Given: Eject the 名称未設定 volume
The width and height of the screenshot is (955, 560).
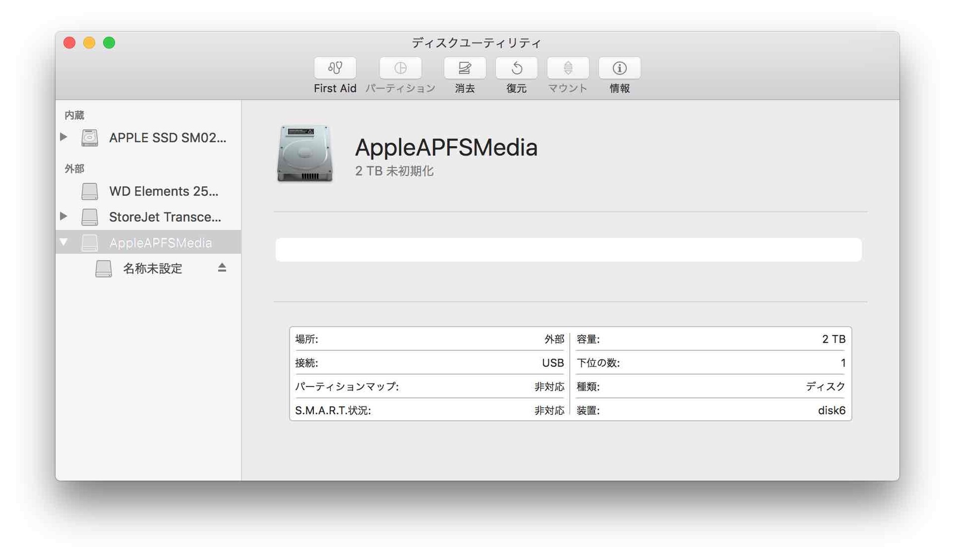Looking at the screenshot, I should 223,268.
